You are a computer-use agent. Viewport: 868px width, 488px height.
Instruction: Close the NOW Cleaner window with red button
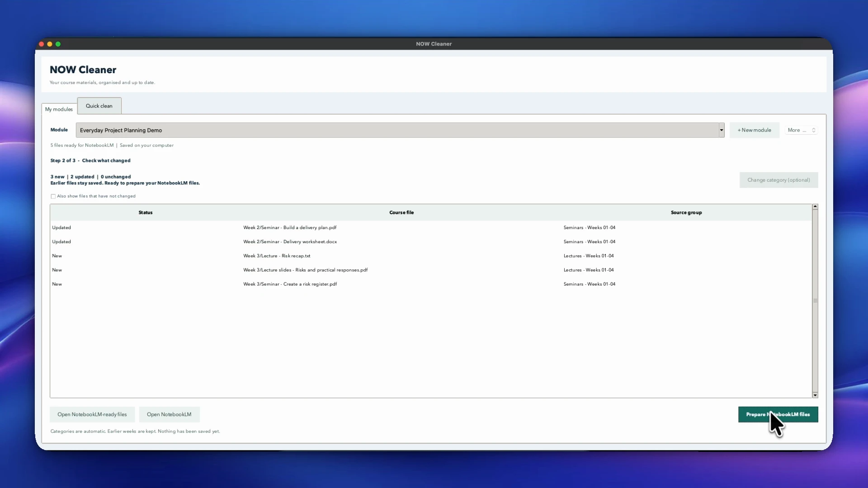42,44
